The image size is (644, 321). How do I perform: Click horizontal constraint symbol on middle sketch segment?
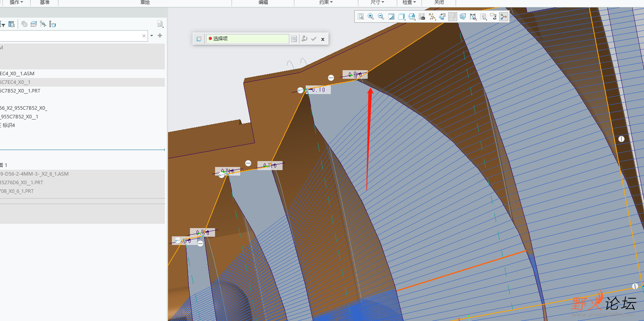click(248, 163)
